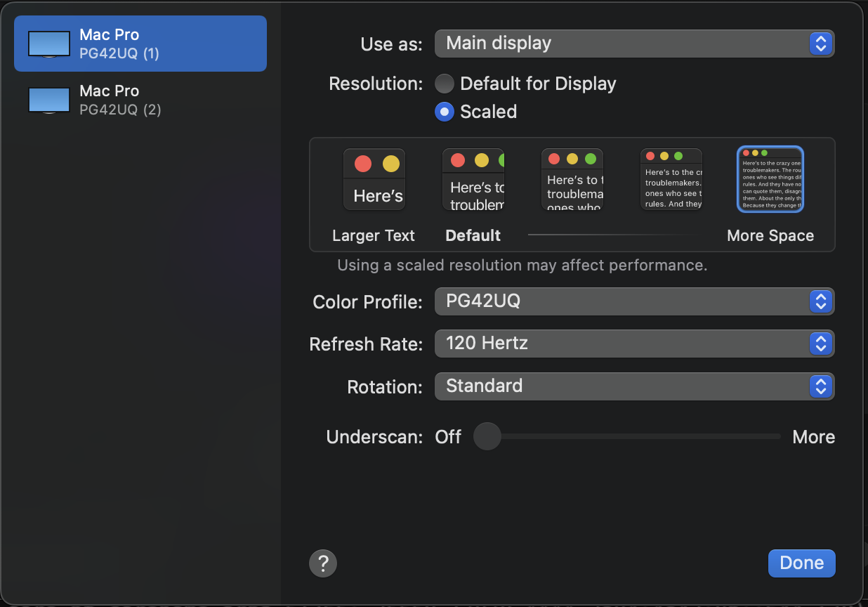This screenshot has width=868, height=607.
Task: Select the Scaled resolution radio button
Action: 445,112
